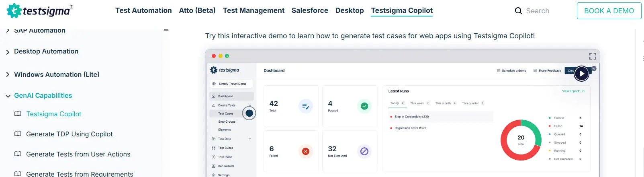This screenshot has width=644, height=177.
Task: Click book icon beside Generate TDP
Action: coord(18,134)
